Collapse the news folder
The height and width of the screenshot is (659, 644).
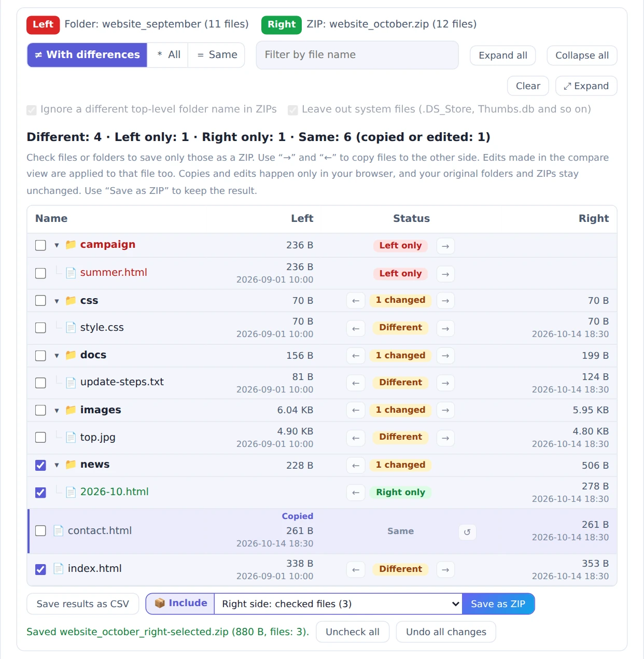57,465
